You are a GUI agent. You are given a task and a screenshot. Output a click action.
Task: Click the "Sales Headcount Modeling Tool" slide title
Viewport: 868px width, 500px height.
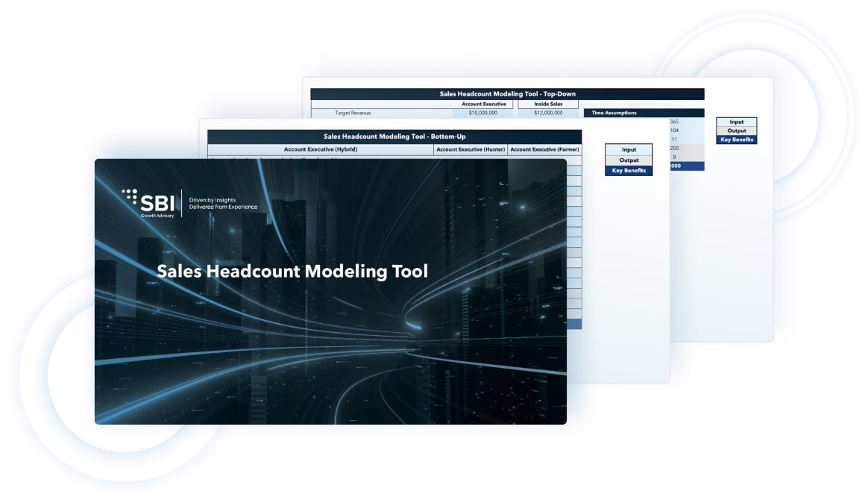292,271
